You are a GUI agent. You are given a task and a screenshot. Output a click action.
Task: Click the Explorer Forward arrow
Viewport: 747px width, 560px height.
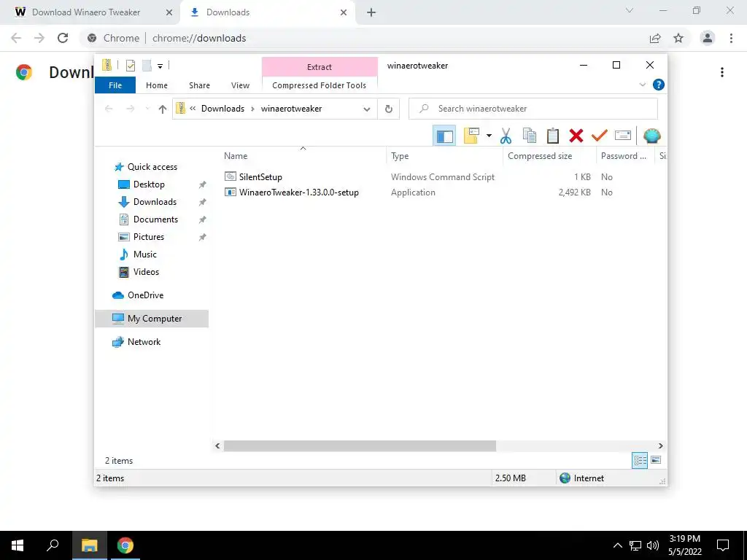[130, 109]
